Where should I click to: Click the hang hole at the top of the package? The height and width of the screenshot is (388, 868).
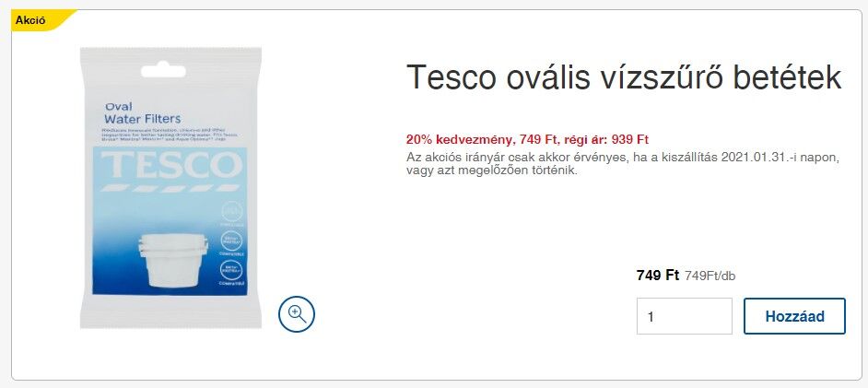[163, 71]
